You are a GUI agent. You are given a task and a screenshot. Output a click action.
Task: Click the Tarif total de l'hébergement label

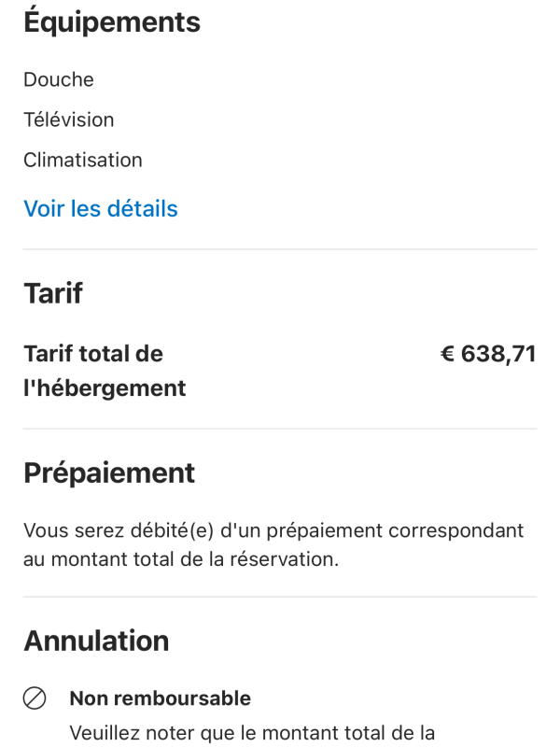click(x=105, y=371)
